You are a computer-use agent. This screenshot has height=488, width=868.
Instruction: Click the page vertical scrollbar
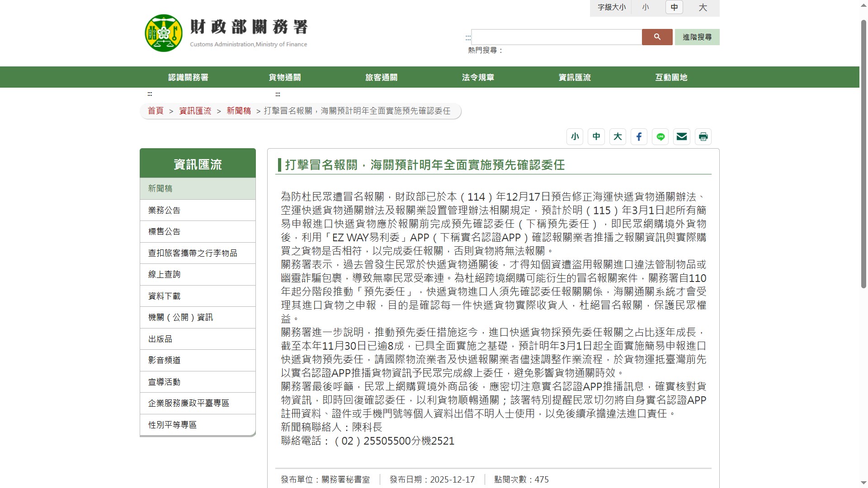coord(863,154)
